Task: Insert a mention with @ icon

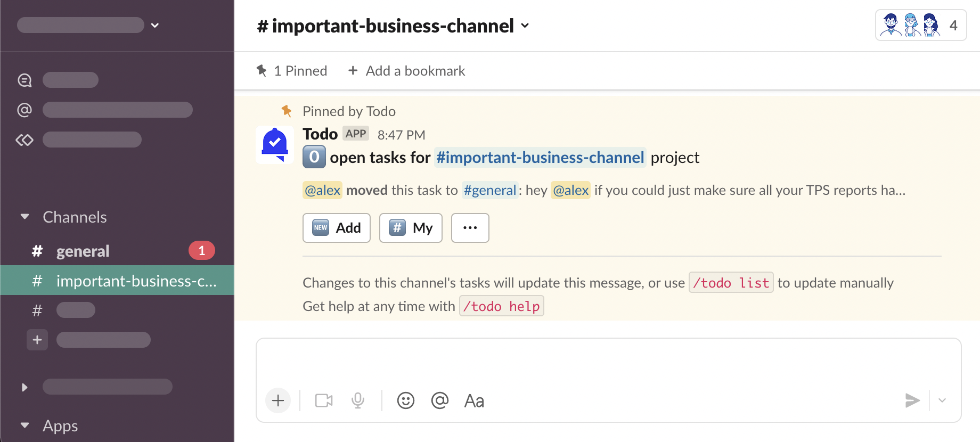Action: click(x=440, y=400)
